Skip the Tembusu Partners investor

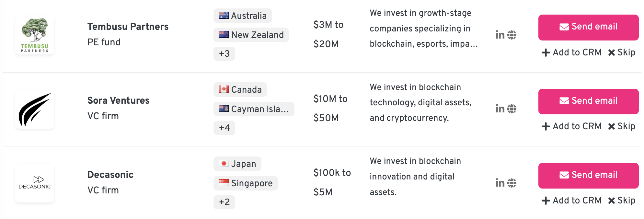pyautogui.click(x=622, y=52)
